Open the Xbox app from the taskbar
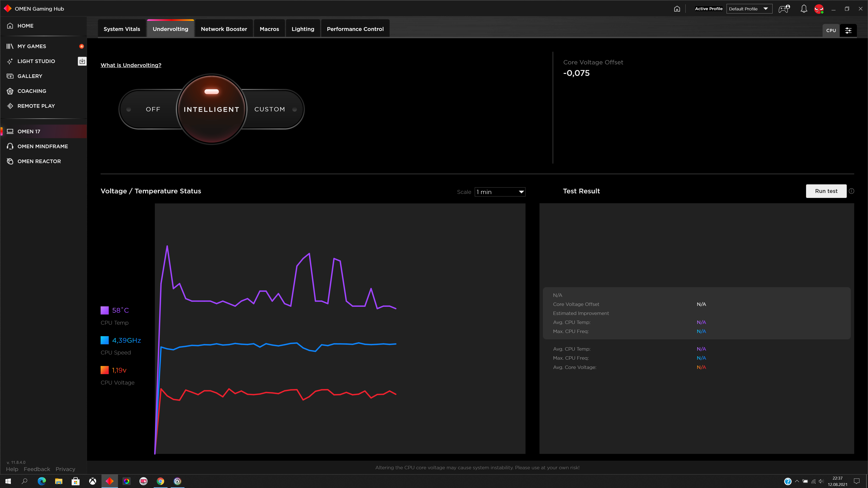The image size is (868, 488). coord(93,481)
